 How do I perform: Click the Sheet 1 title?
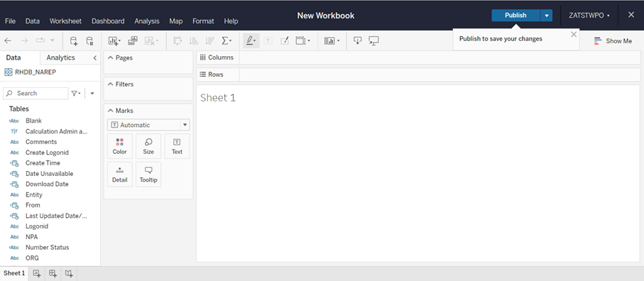[x=218, y=98]
